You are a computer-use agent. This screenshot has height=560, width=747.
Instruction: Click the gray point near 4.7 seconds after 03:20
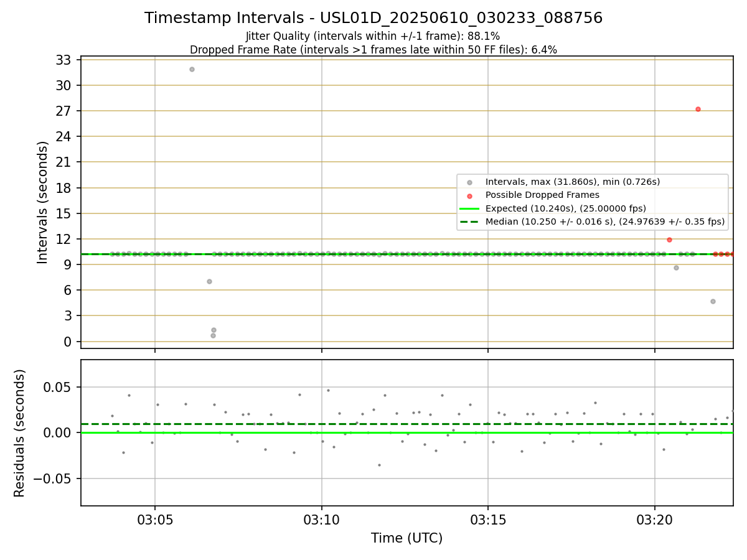point(713,301)
